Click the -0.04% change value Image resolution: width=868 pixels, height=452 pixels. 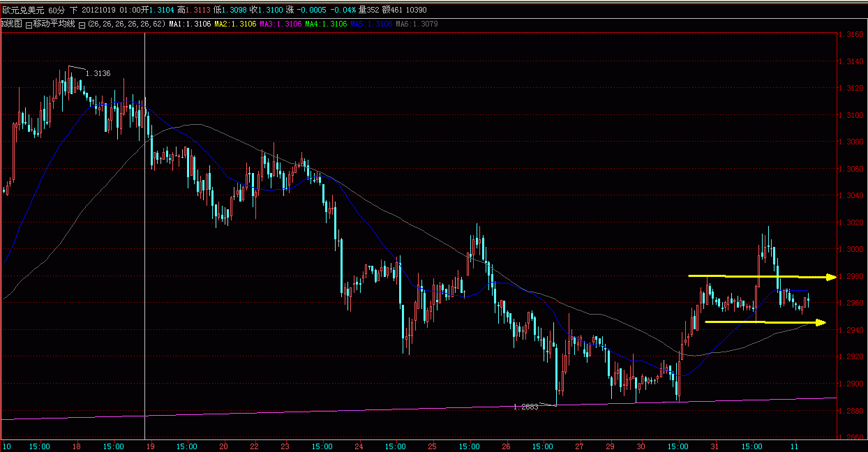(x=344, y=10)
